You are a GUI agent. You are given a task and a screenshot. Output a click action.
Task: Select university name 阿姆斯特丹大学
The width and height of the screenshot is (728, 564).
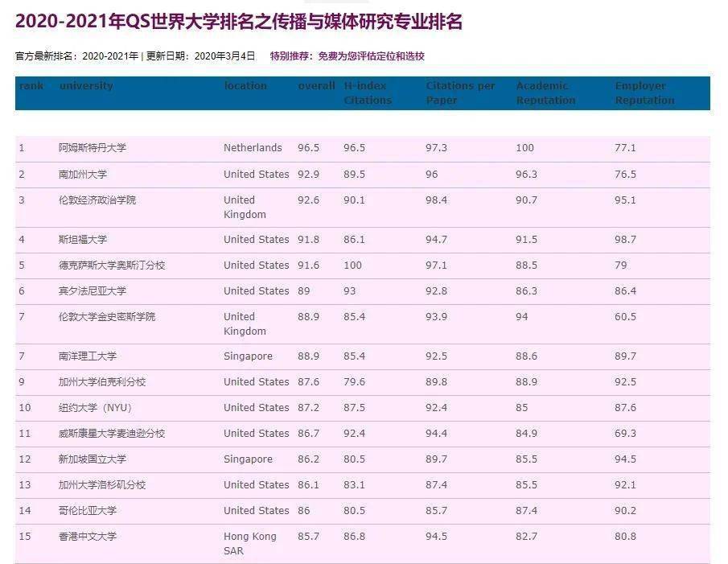(93, 148)
